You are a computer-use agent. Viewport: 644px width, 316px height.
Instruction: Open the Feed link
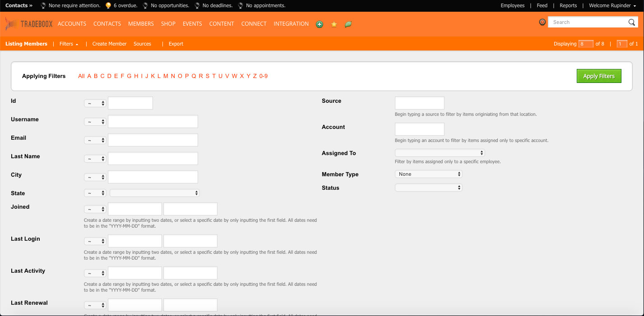pyautogui.click(x=542, y=5)
